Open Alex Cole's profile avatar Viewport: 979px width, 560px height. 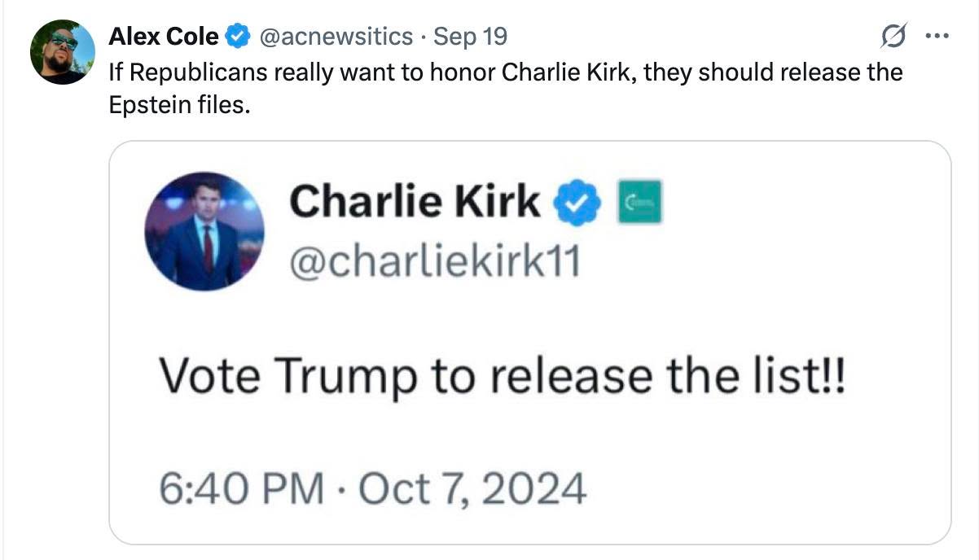click(x=63, y=51)
